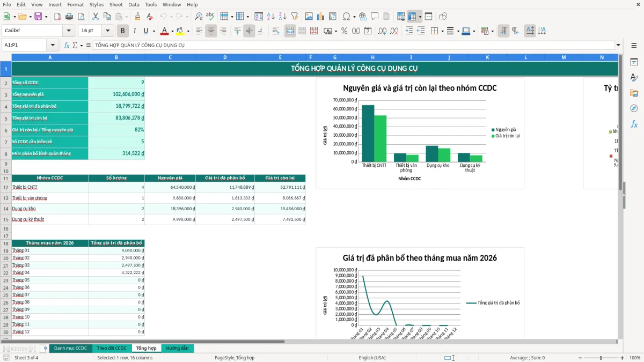Open the Font Size dropdown
This screenshot has width=644, height=362.
[108, 31]
